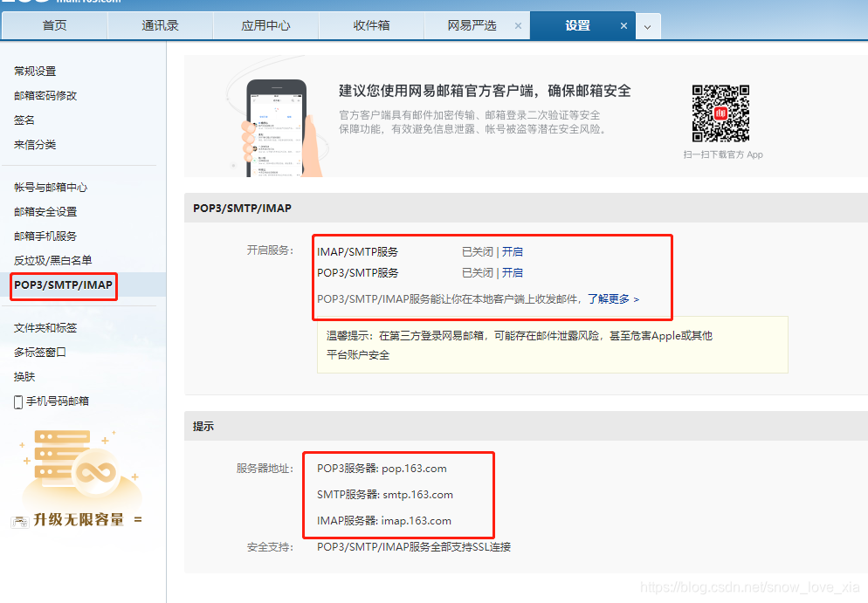Open the 换肤 option
The image size is (868, 603).
(x=24, y=377)
